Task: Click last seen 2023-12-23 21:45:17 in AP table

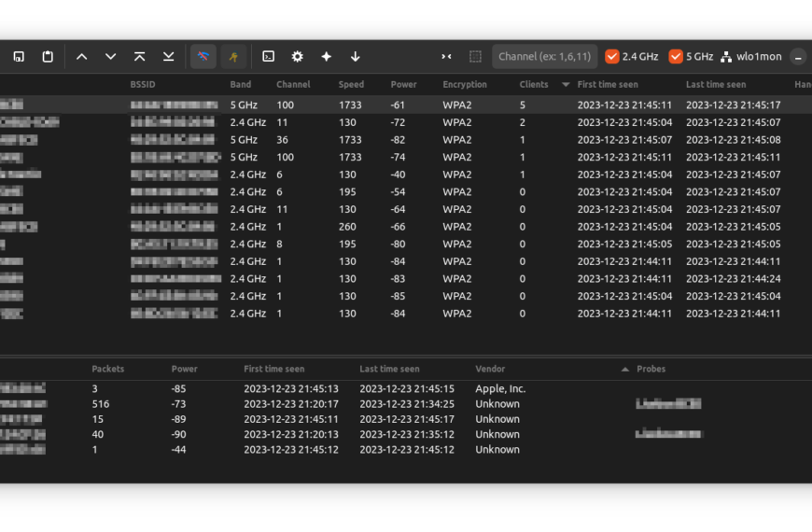Action: [734, 105]
